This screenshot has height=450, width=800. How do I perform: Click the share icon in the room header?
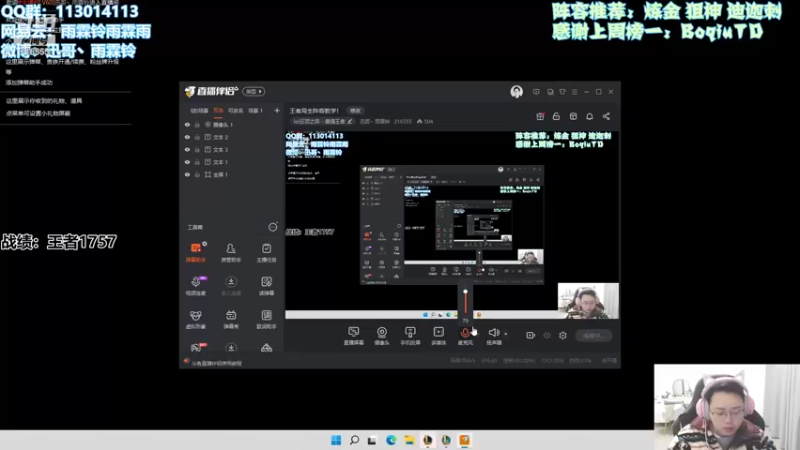click(x=606, y=116)
